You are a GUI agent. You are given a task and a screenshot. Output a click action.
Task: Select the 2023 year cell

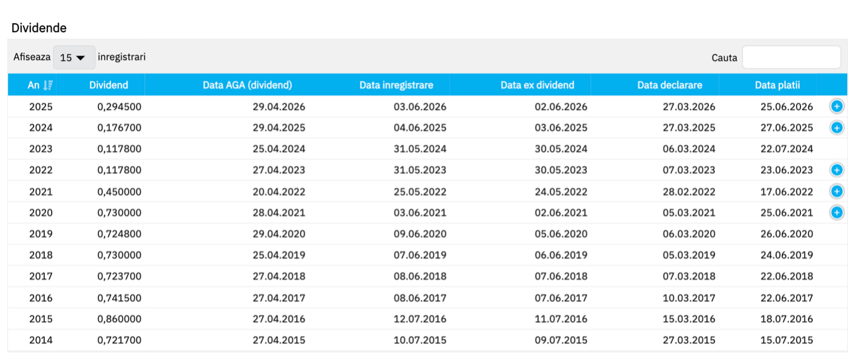41,149
